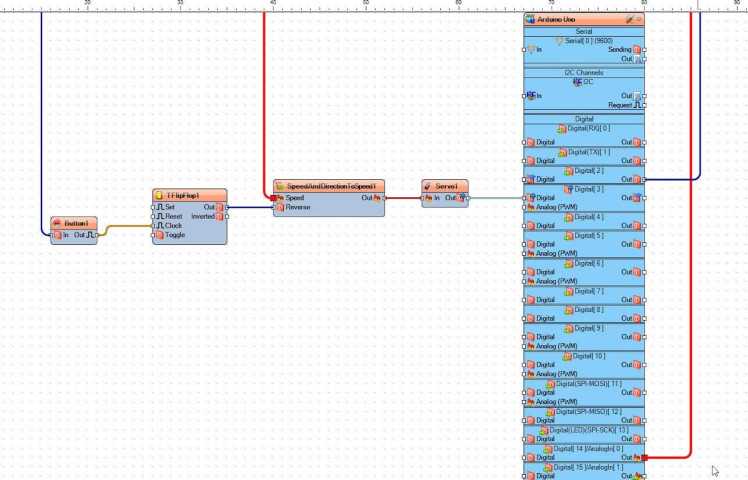The height and width of the screenshot is (480, 748).
Task: Open Arduino Uno tools wrench icon
Action: point(630,19)
